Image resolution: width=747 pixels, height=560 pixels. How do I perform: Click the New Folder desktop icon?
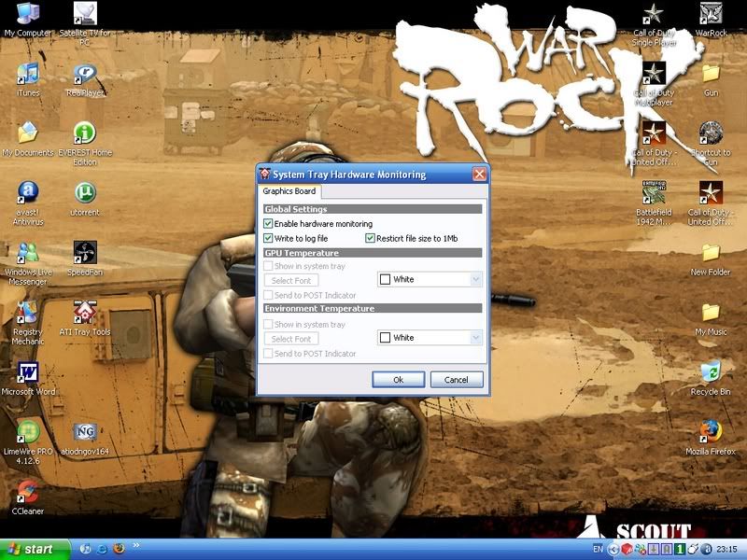[711, 259]
